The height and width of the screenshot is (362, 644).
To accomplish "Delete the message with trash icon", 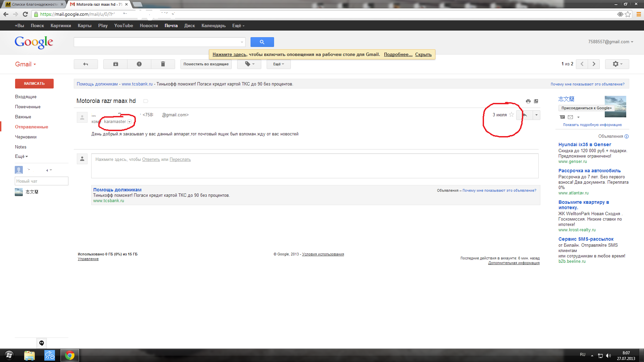I will 163,64.
